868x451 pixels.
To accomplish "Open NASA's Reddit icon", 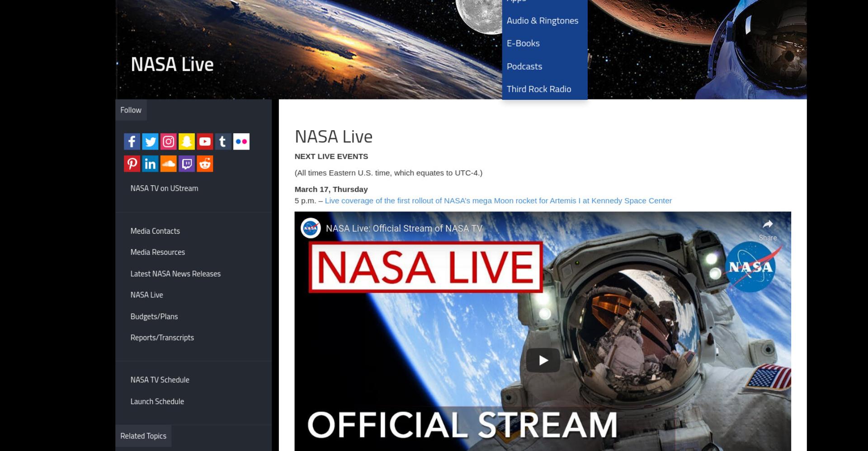I will point(205,164).
